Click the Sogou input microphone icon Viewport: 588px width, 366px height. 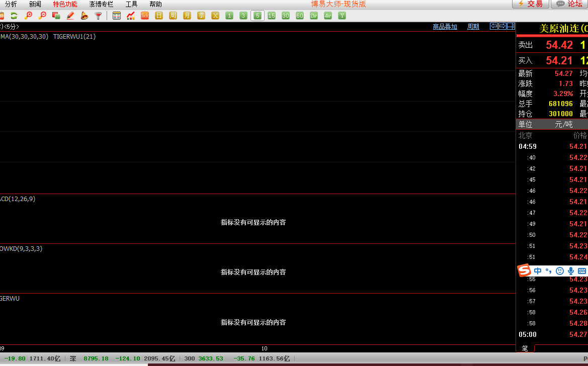pos(571,271)
